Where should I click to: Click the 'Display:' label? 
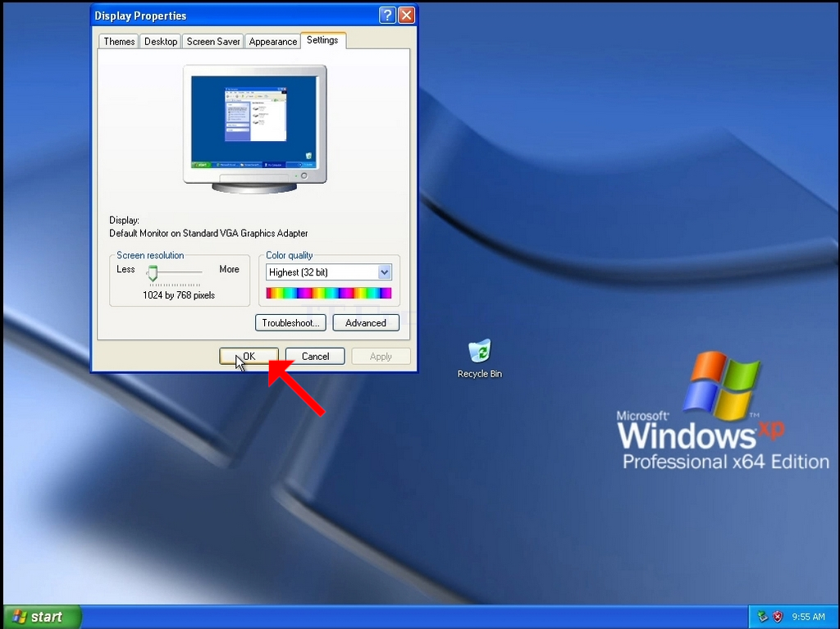[x=125, y=221]
